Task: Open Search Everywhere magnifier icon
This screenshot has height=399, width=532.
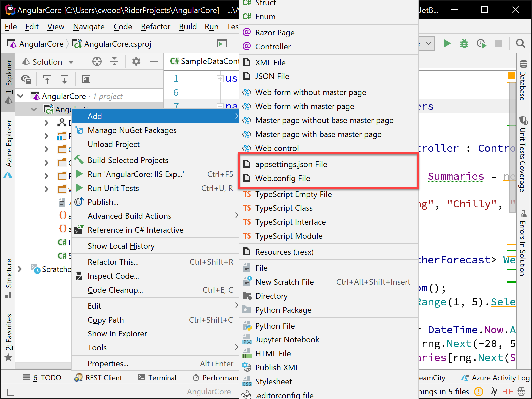Action: pos(520,43)
